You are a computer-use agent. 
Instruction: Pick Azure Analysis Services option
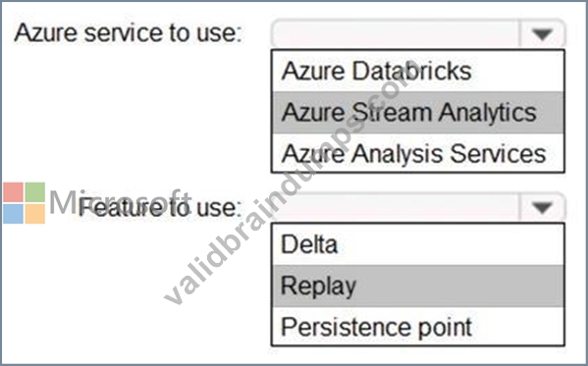click(x=418, y=153)
